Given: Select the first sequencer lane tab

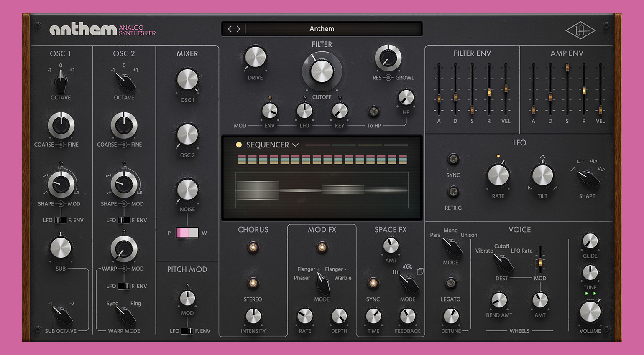Looking at the screenshot, I should point(317,145).
